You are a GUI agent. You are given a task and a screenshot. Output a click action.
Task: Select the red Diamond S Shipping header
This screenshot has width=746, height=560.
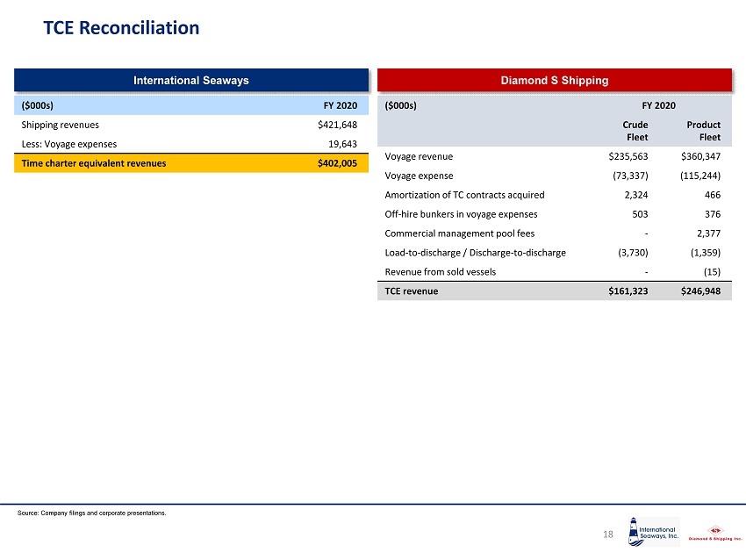[x=554, y=80]
